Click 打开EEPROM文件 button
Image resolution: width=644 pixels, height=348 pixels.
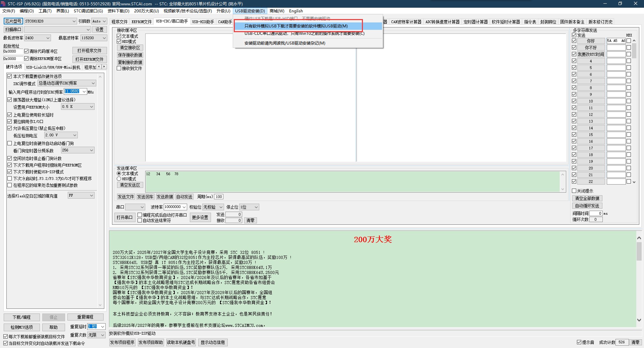tap(90, 59)
